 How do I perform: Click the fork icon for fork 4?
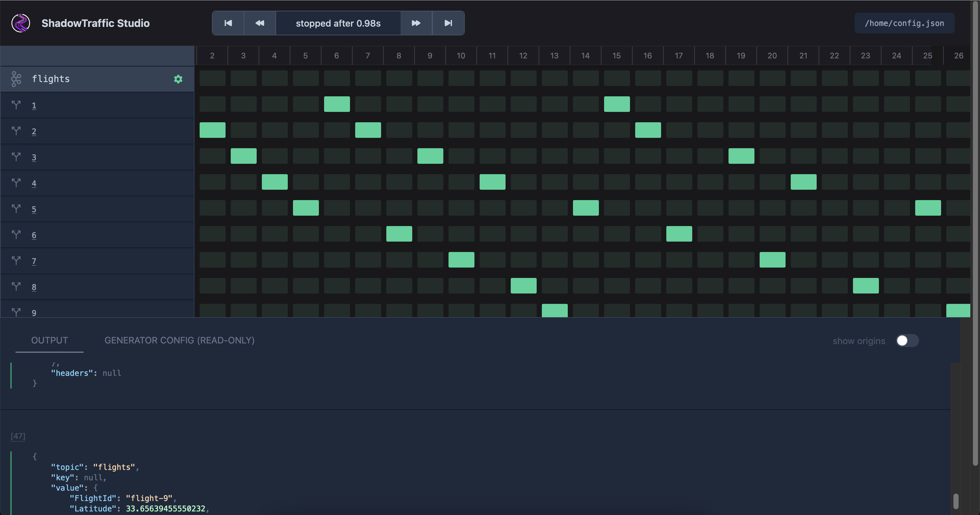coord(16,182)
